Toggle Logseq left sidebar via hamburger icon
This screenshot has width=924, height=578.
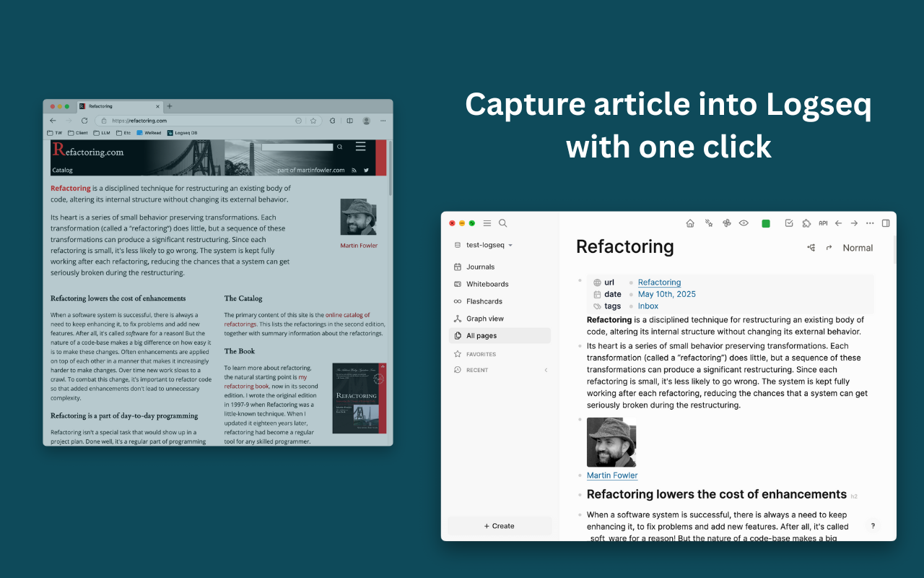487,223
